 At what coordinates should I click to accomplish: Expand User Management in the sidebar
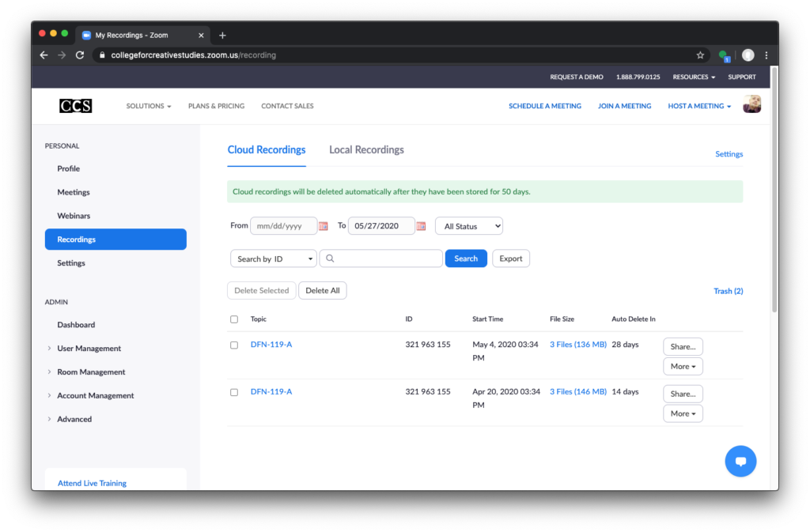89,349
